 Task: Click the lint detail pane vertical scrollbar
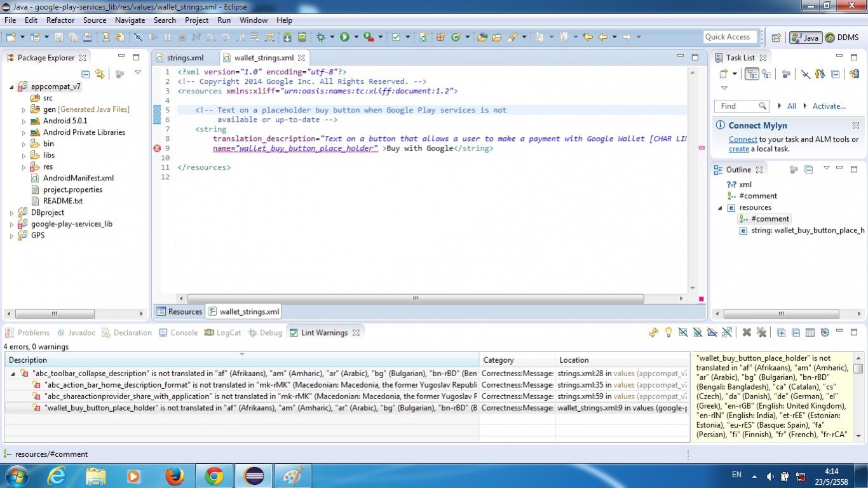pyautogui.click(x=858, y=397)
